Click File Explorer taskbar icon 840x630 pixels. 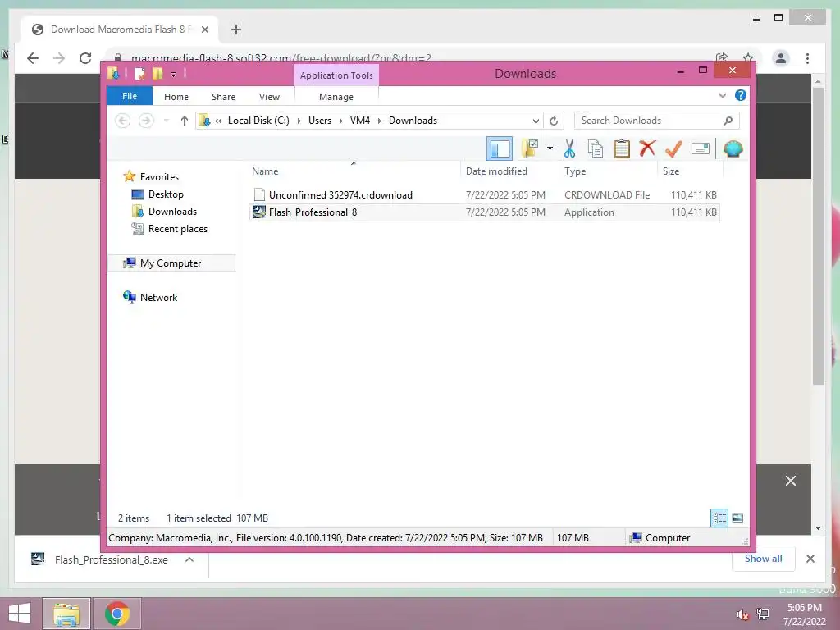(x=66, y=614)
